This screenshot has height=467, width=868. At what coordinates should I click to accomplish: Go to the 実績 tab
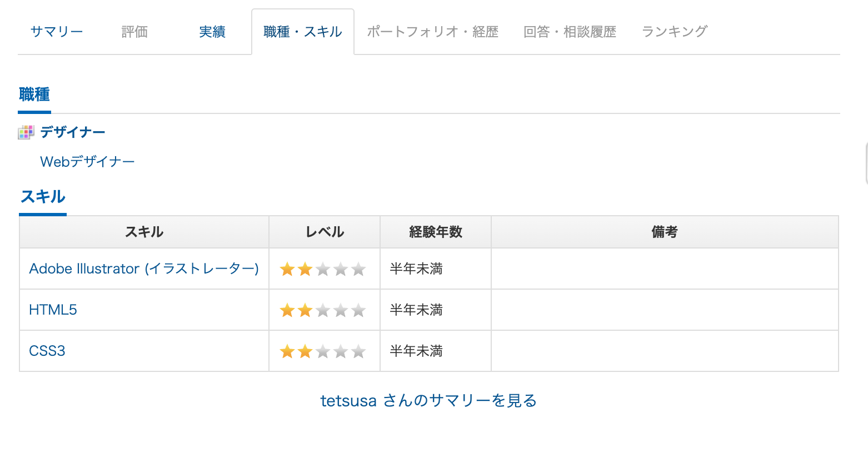pyautogui.click(x=212, y=32)
